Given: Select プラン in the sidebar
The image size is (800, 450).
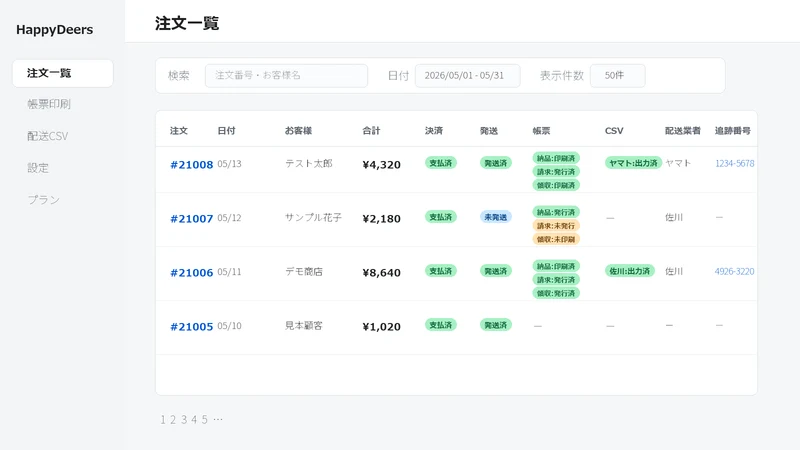Looking at the screenshot, I should point(43,199).
